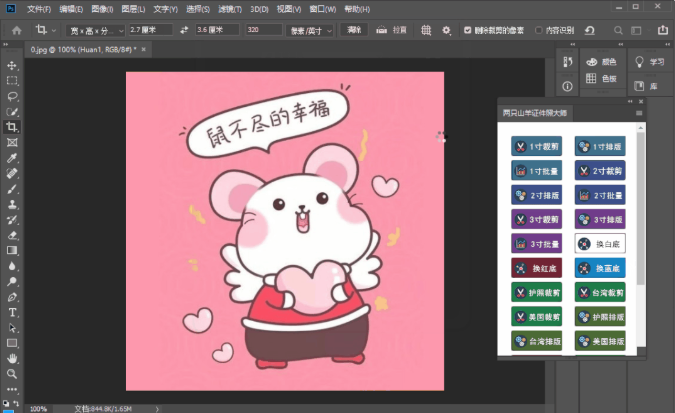Click the swap width and height arrows icon
Screen dimensions: 675x413
(183, 31)
